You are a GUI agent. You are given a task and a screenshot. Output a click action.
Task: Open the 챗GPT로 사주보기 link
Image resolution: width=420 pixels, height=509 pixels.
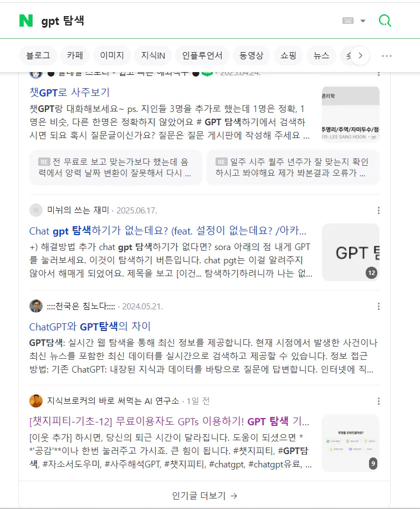coord(69,93)
